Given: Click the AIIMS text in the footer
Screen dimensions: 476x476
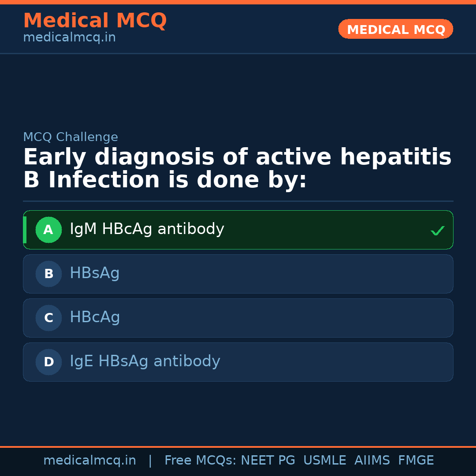Looking at the screenshot, I should [372, 461].
